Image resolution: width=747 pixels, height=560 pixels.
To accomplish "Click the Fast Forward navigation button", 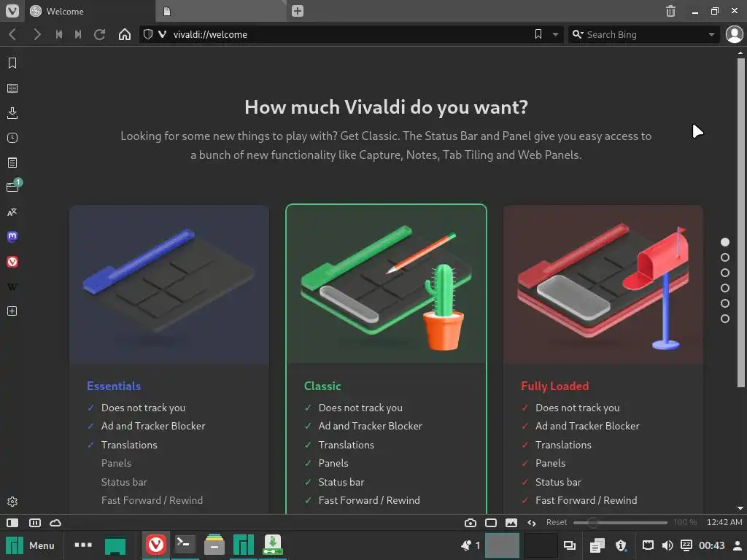I will [78, 34].
